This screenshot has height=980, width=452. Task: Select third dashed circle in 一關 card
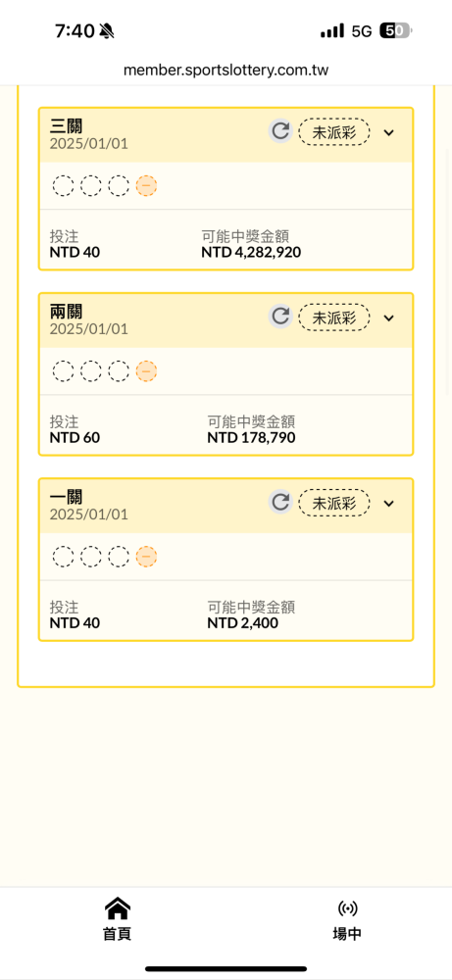coord(119,557)
